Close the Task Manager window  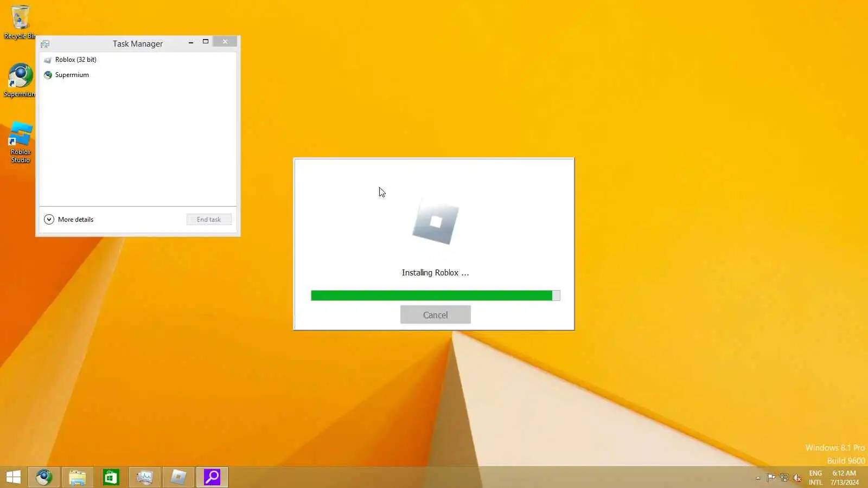coord(225,42)
